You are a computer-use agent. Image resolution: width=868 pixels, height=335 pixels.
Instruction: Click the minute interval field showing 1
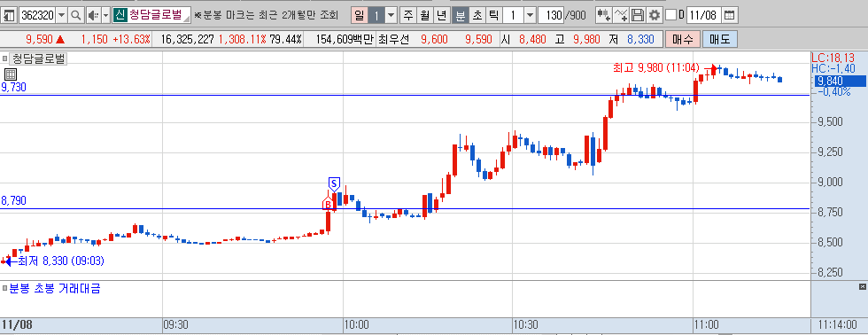[x=512, y=15]
